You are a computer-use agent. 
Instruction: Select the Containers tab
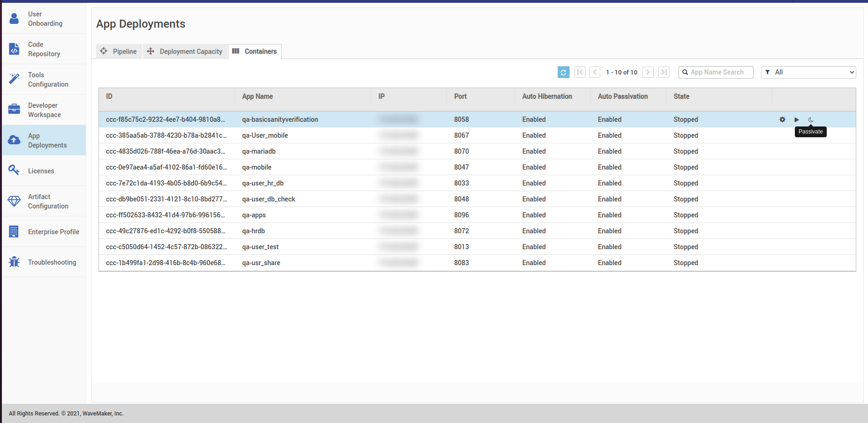tap(255, 52)
